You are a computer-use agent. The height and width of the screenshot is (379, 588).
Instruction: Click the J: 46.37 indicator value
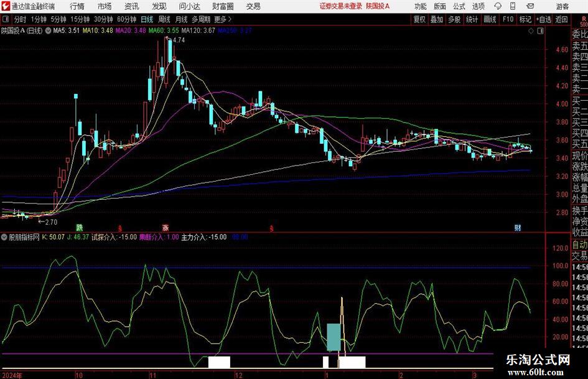point(78,237)
